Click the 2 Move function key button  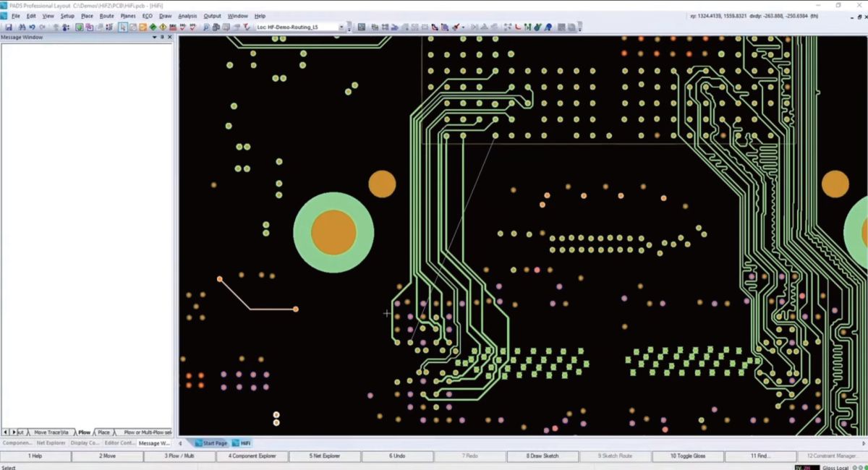tap(108, 456)
